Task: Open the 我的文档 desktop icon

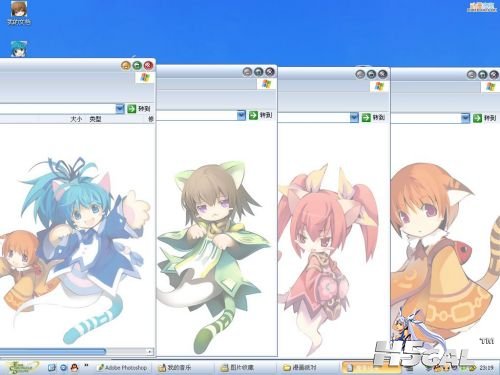Action: click(x=19, y=13)
